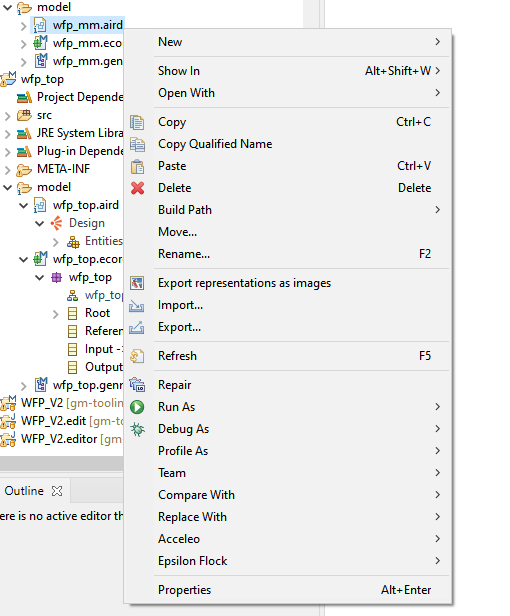This screenshot has height=616, width=510.
Task: Click the green Run As play icon
Action: 137,407
